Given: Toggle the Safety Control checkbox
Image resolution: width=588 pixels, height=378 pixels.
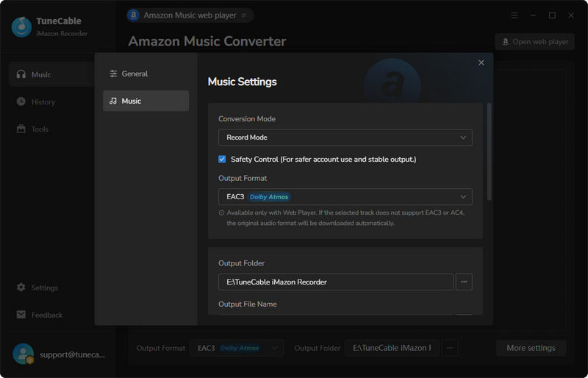Looking at the screenshot, I should point(222,159).
